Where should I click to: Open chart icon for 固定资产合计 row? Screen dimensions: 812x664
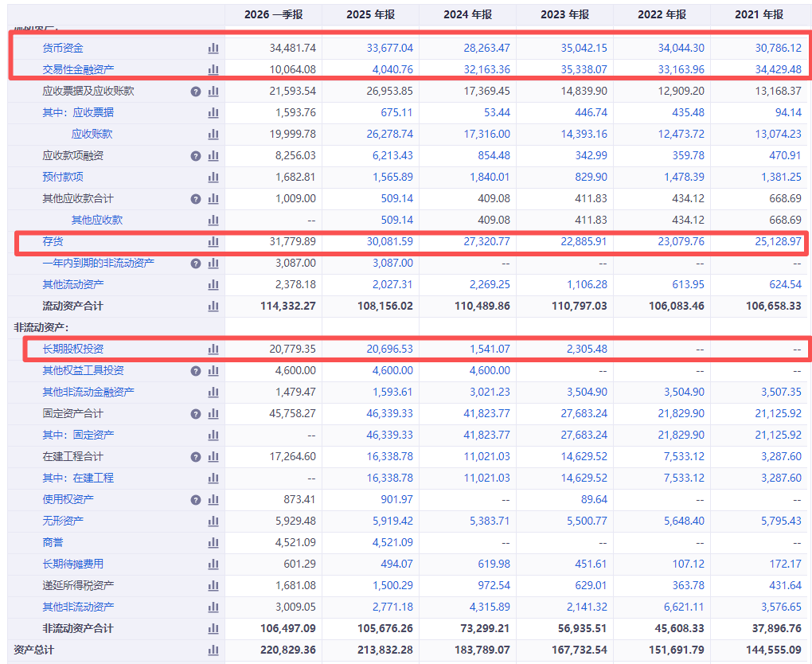click(213, 414)
